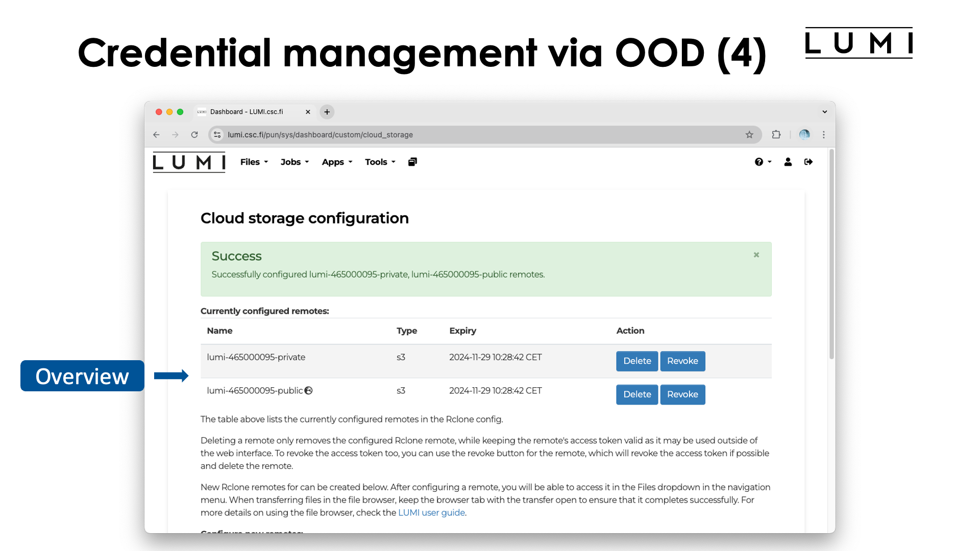Click the user account icon in navbar
This screenshot has width=980, height=551.
788,162
